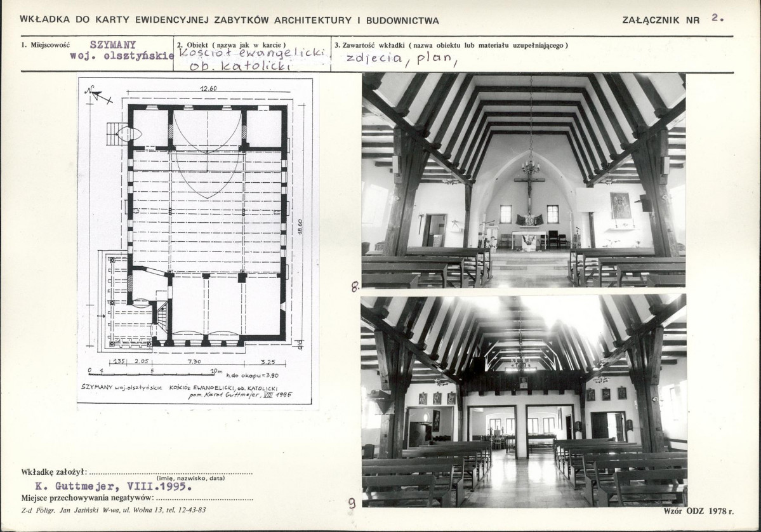Click the hanging chandelier in upper photo

click(531, 166)
